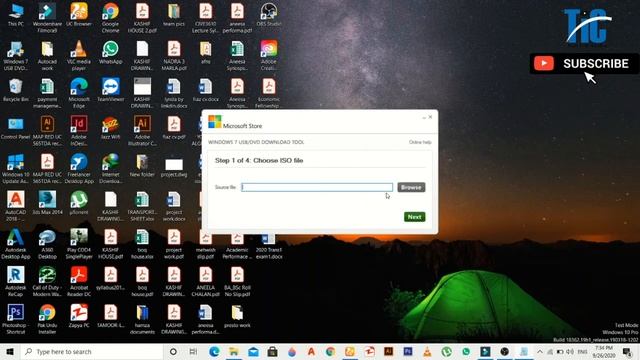Open Pak Urdu Installer icon

[x=47, y=319]
